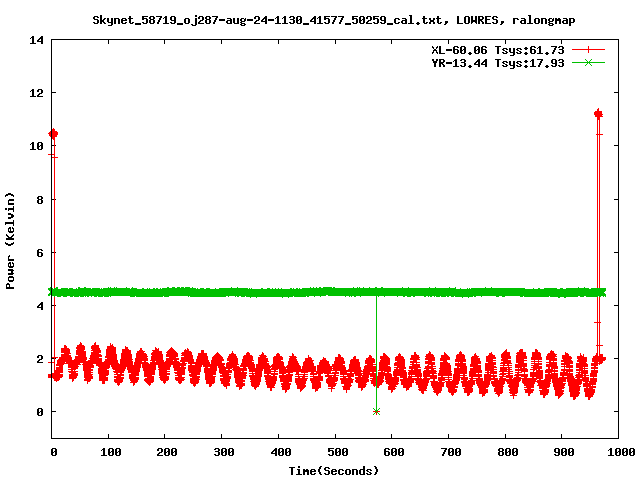Click the x-axis tick label '700'
This screenshot has height=480, width=640.
pyautogui.click(x=451, y=452)
